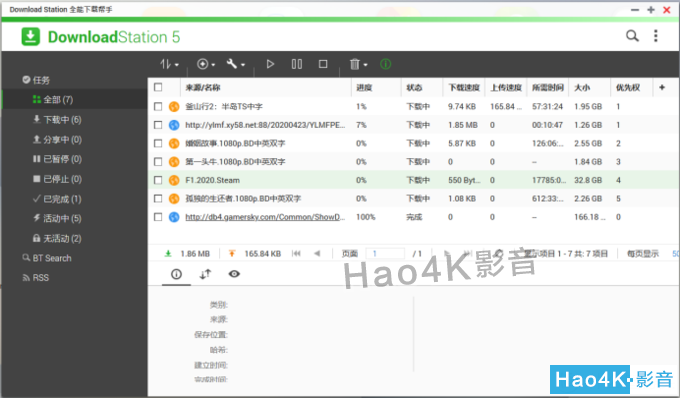Viewport: 680px width, 398px height.
Task: Sort by 所需时间 column header
Action: (x=548, y=88)
